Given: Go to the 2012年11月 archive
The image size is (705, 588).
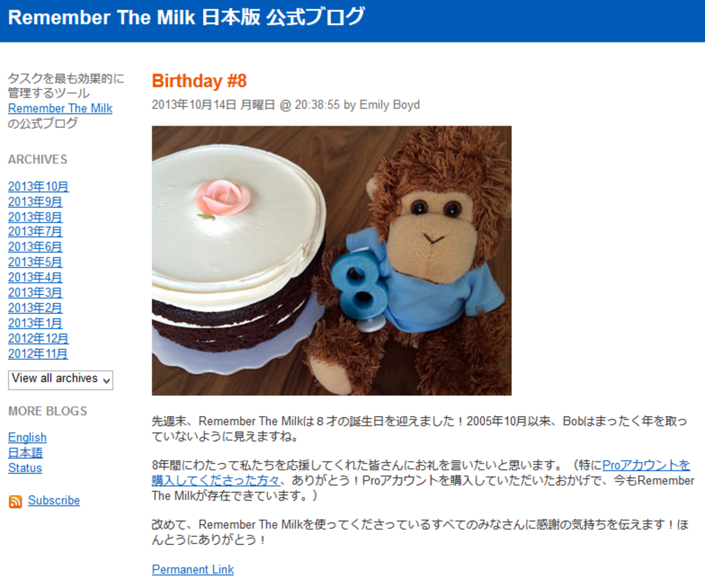Looking at the screenshot, I should [x=38, y=354].
